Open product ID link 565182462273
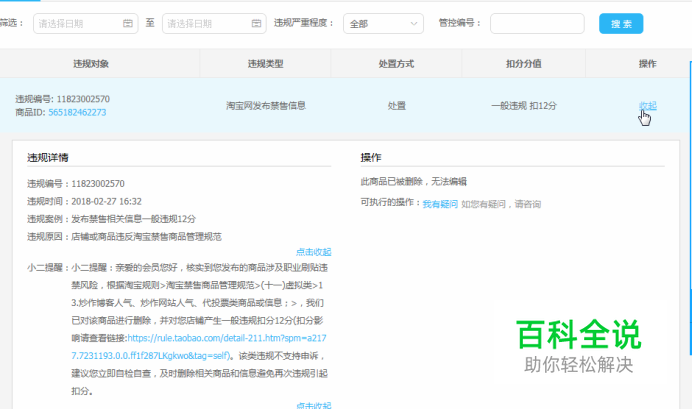692x409 pixels. click(77, 113)
